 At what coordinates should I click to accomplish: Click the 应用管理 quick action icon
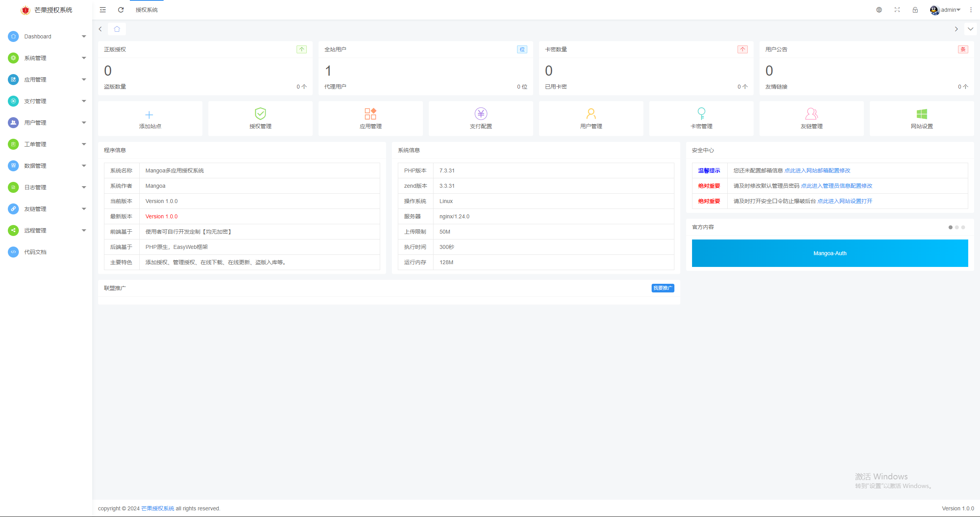click(370, 115)
